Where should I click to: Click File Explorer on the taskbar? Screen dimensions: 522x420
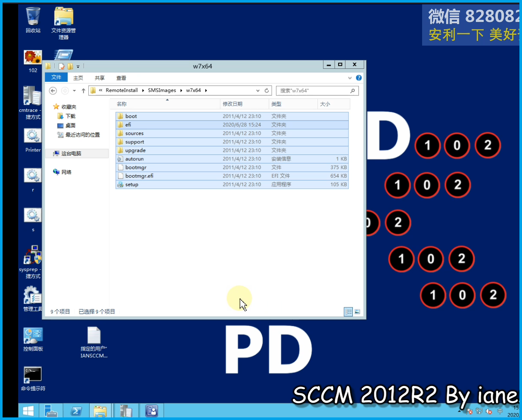(100, 411)
